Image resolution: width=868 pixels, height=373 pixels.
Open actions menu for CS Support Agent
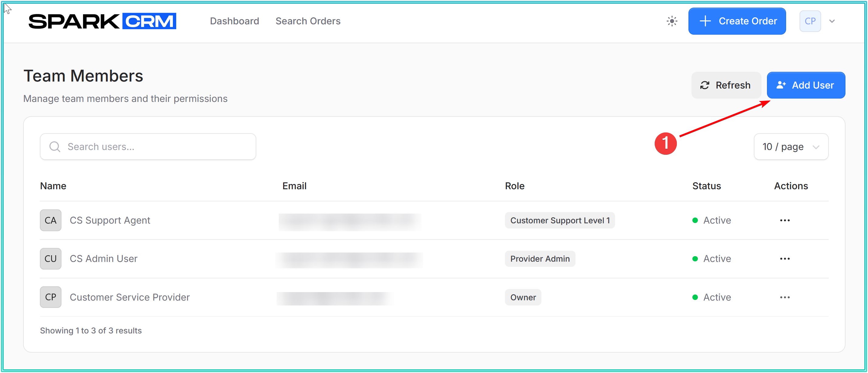(x=784, y=220)
